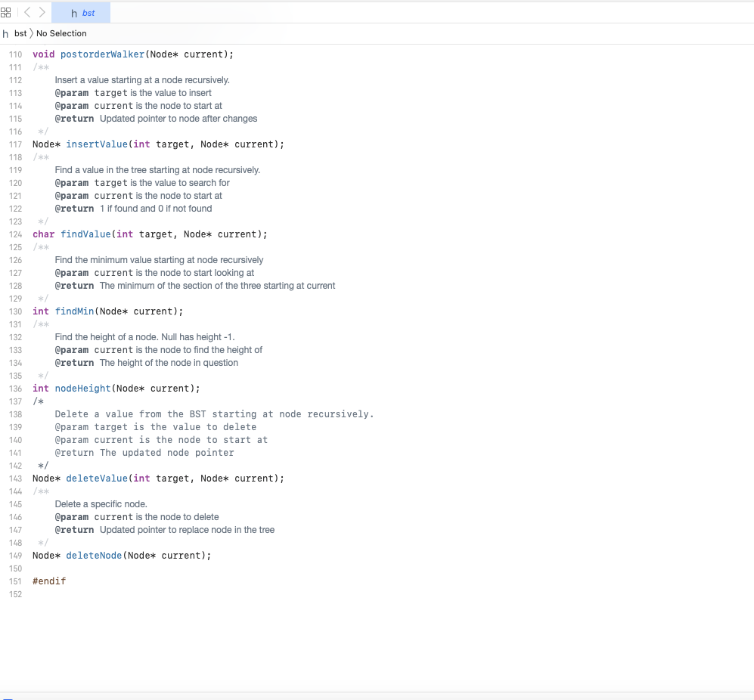Click line number 151 in the gutter
The image size is (754, 700).
[x=15, y=581]
